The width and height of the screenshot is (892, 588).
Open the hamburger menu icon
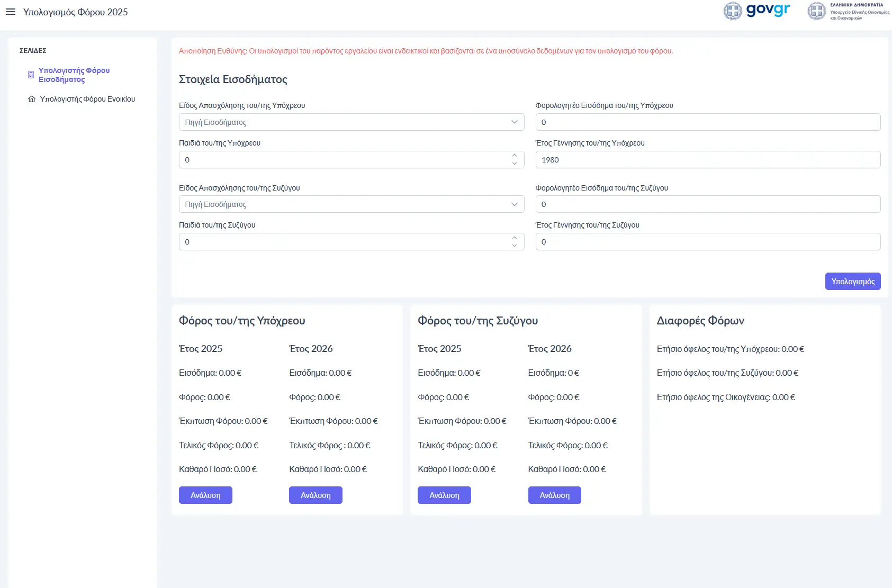point(11,12)
